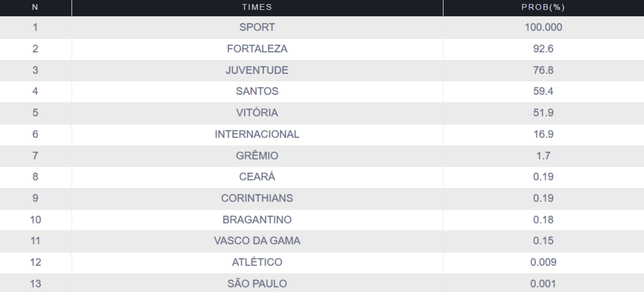The height and width of the screenshot is (292, 644).
Task: Select the ATLÉTICO team name
Action: [257, 262]
